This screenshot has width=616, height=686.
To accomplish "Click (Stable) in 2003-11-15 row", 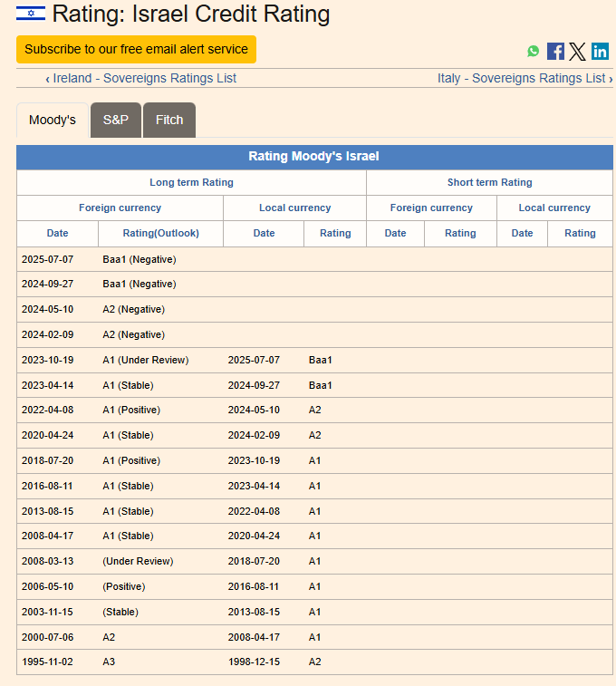I will click(x=120, y=612).
